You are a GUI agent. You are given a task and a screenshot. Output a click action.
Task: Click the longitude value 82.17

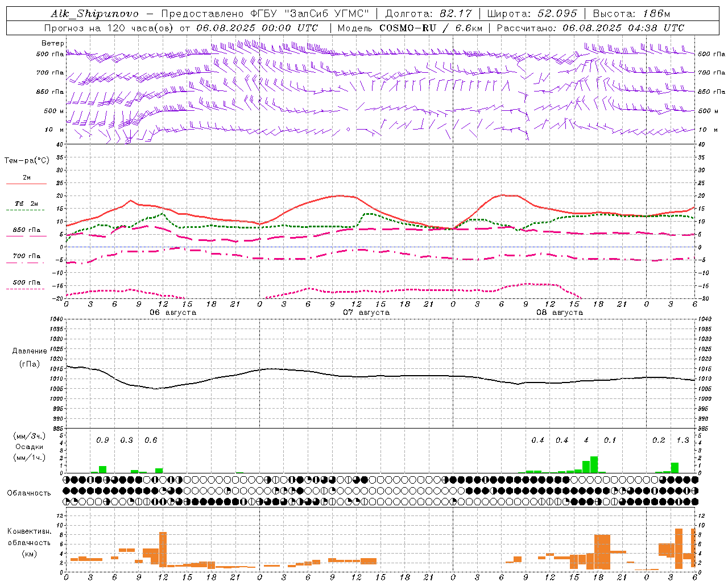tap(456, 14)
